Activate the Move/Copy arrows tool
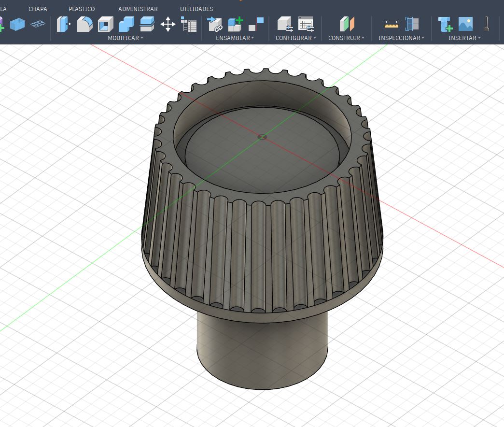Screen dimensions: 504x427 168,25
